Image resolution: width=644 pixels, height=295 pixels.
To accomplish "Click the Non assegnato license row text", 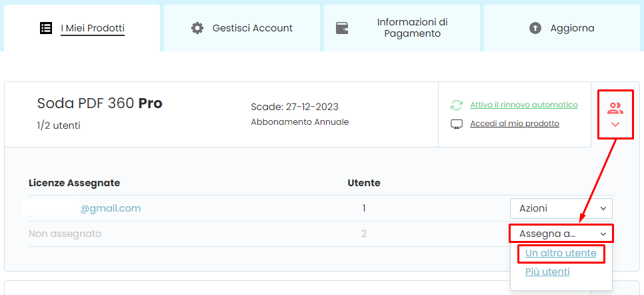I will click(65, 234).
